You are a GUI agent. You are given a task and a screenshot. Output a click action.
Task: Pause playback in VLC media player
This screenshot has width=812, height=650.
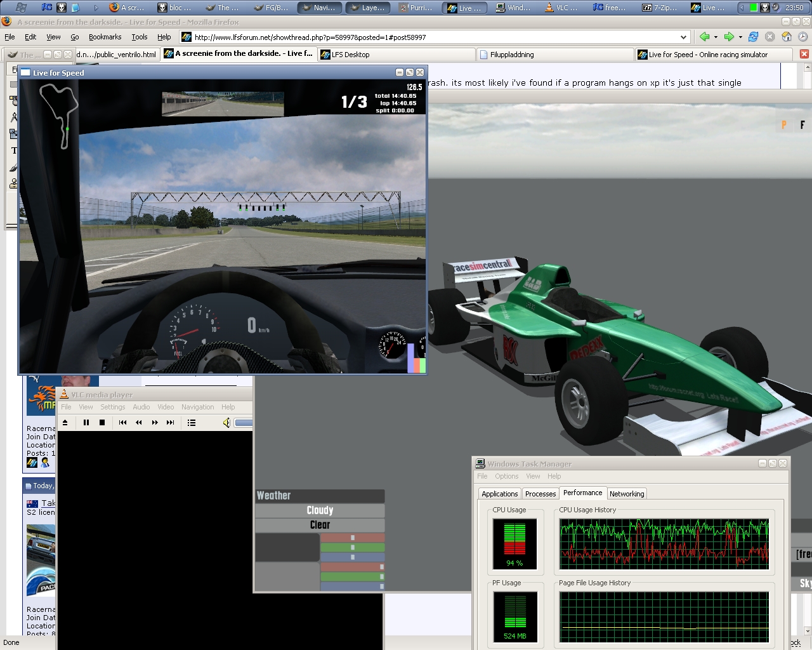[x=86, y=423]
